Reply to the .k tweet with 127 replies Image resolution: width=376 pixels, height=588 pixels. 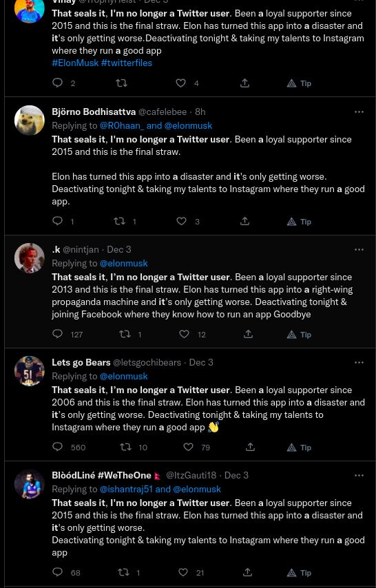click(57, 333)
